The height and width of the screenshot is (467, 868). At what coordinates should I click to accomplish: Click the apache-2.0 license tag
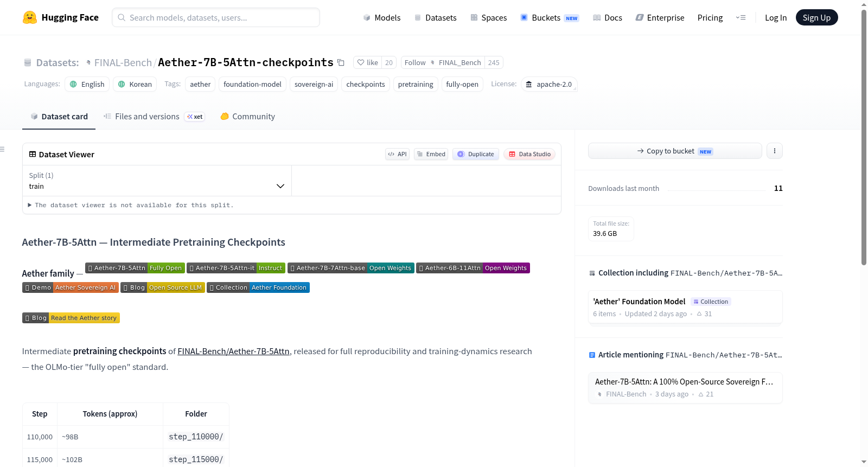(549, 84)
